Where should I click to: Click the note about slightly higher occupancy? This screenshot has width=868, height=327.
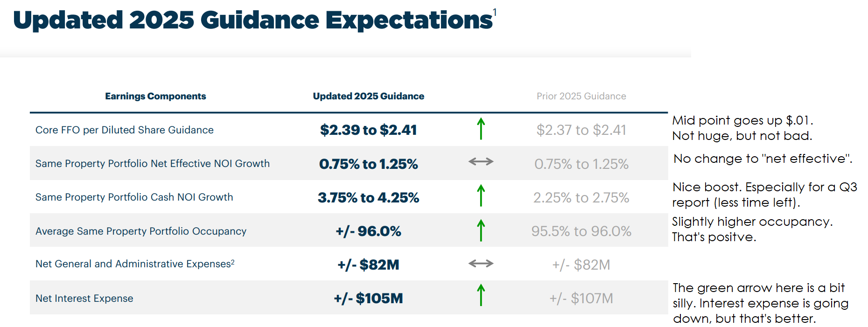click(752, 222)
